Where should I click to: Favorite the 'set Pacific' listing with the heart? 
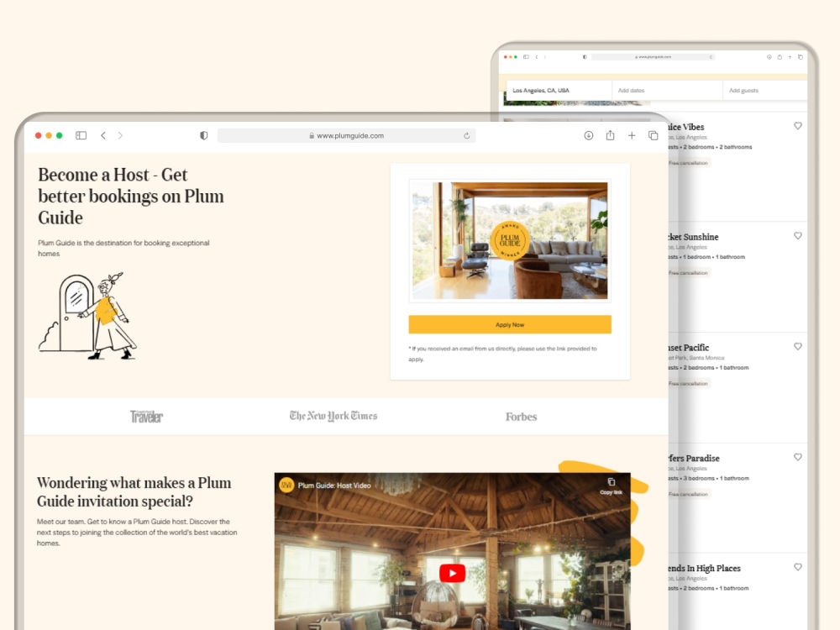(798, 347)
